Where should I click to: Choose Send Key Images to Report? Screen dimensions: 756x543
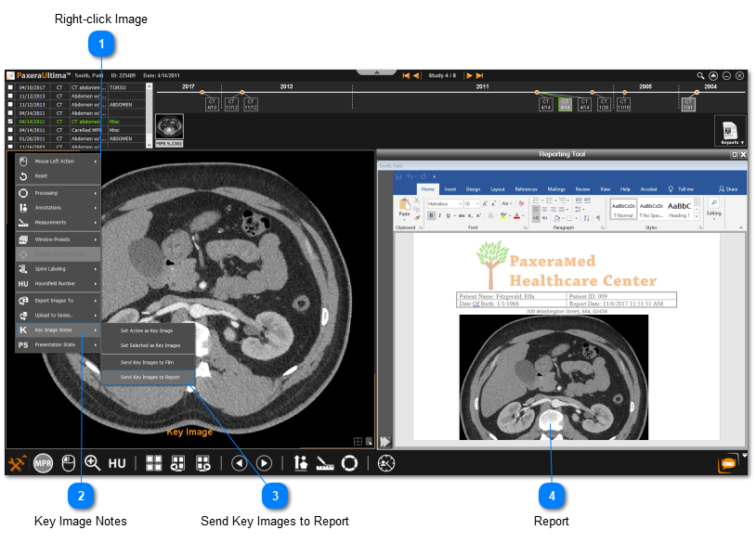click(x=150, y=377)
